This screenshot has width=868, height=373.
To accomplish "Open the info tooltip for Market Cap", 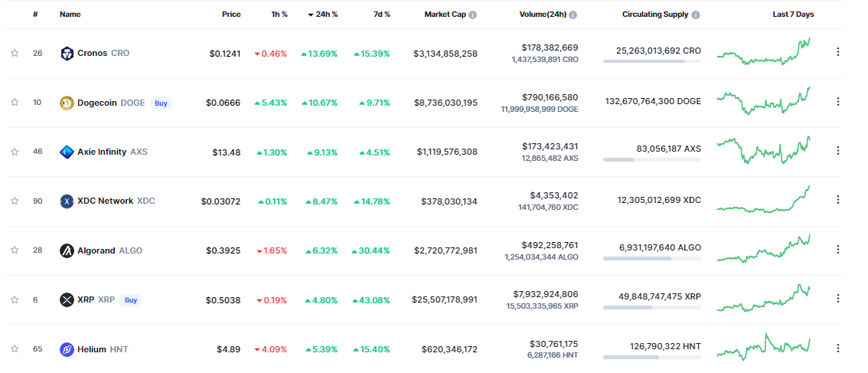I will (x=473, y=15).
